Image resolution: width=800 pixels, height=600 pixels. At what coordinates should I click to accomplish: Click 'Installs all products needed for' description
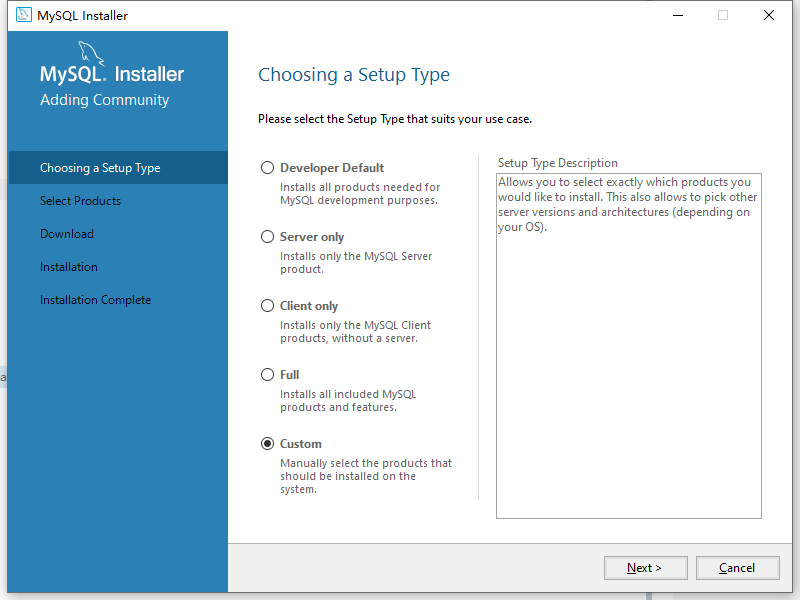click(360, 194)
